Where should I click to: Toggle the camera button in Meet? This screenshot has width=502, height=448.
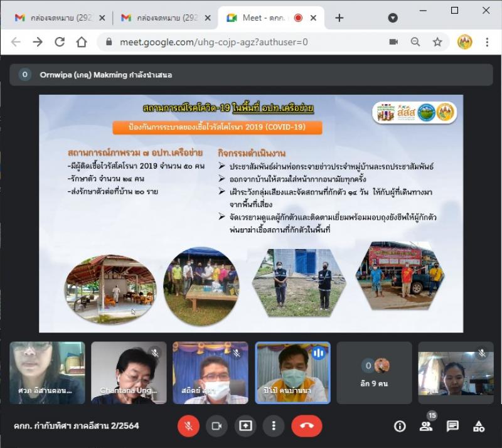(x=216, y=425)
